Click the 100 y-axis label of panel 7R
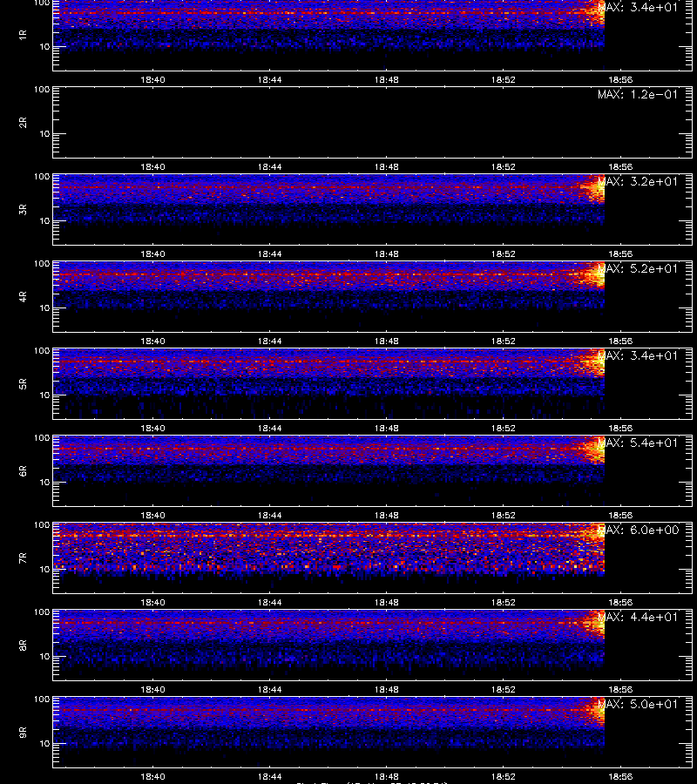 (x=42, y=525)
